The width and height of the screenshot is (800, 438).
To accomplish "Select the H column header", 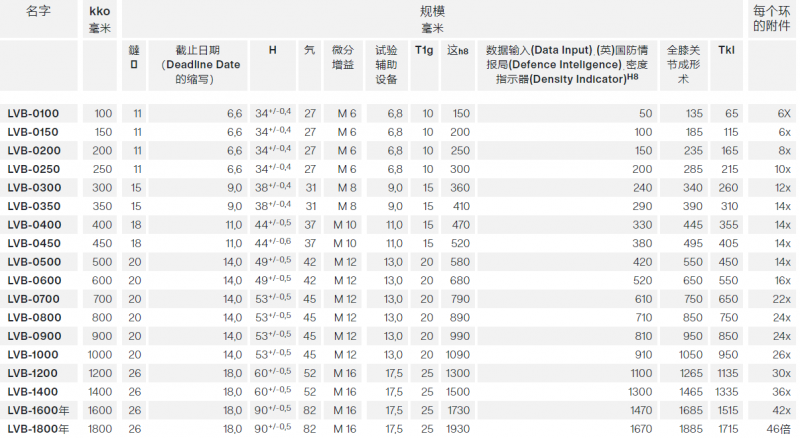I will click(272, 50).
